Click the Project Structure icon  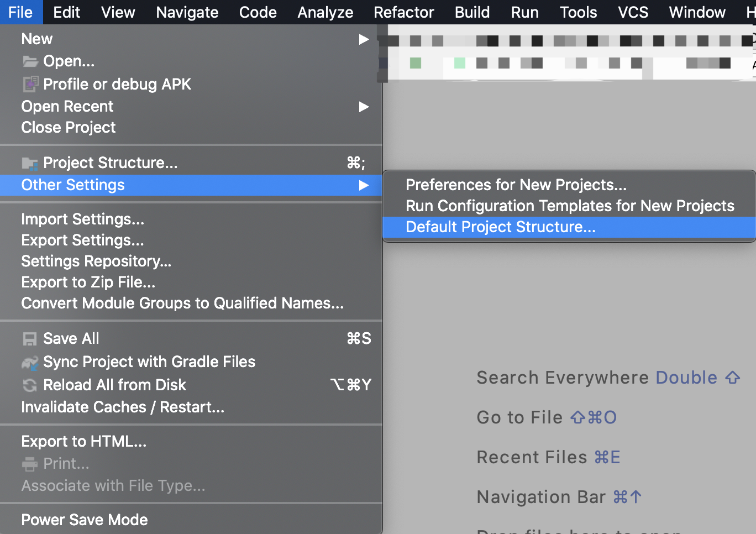(x=30, y=163)
